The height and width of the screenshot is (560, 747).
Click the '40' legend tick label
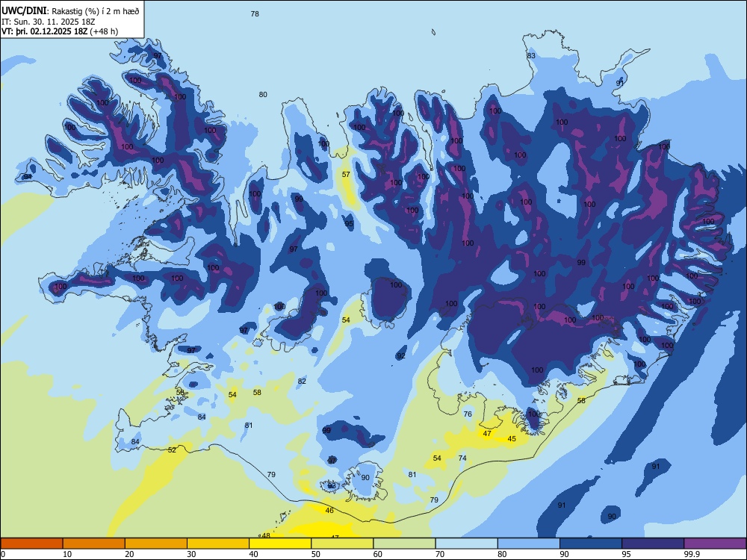(x=254, y=554)
